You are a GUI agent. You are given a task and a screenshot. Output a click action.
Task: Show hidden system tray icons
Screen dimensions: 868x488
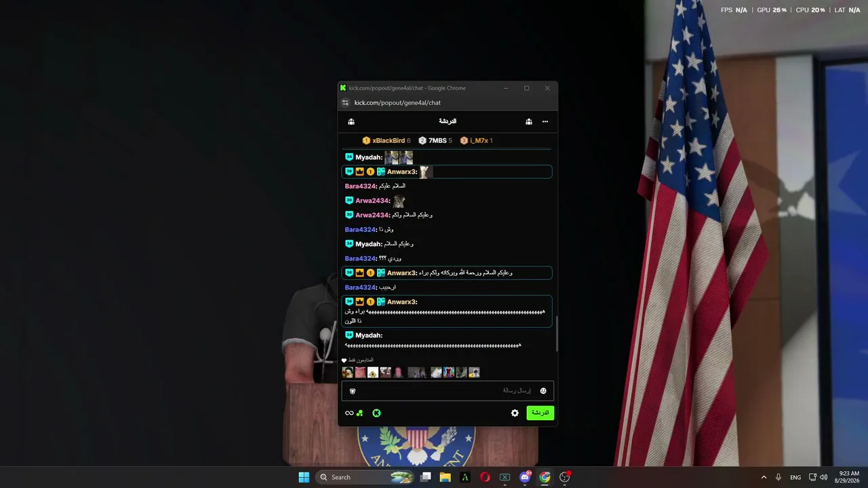click(x=764, y=477)
